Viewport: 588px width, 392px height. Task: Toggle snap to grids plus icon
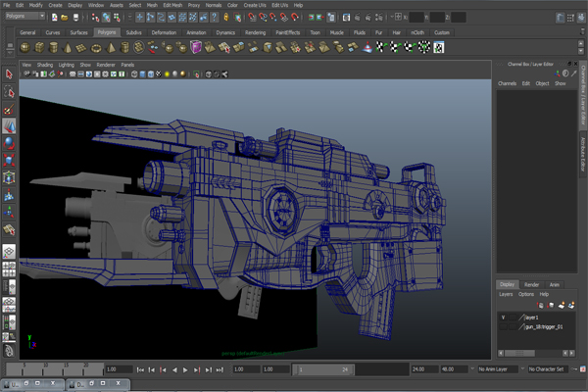[139, 18]
